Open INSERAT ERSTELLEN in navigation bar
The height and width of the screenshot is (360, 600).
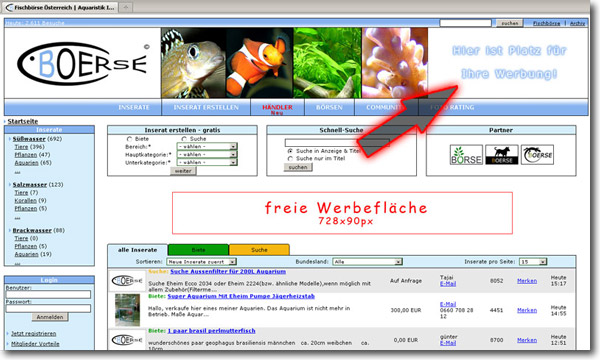(x=206, y=108)
